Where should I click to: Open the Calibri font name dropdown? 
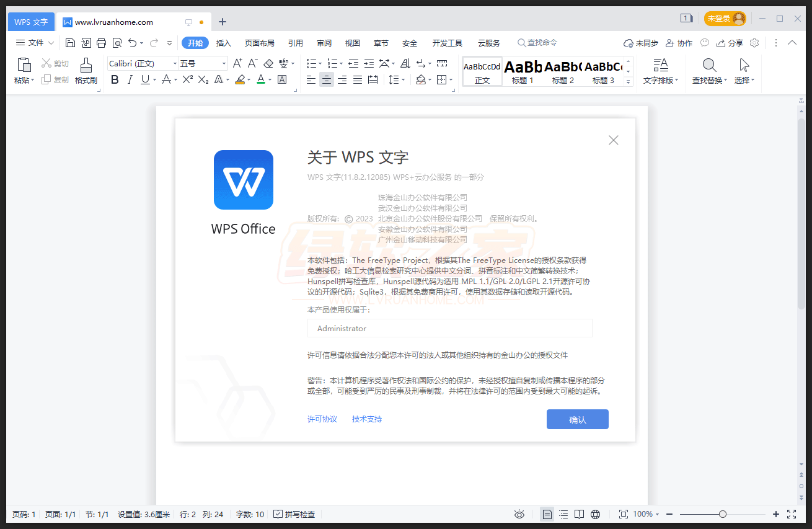(x=175, y=63)
